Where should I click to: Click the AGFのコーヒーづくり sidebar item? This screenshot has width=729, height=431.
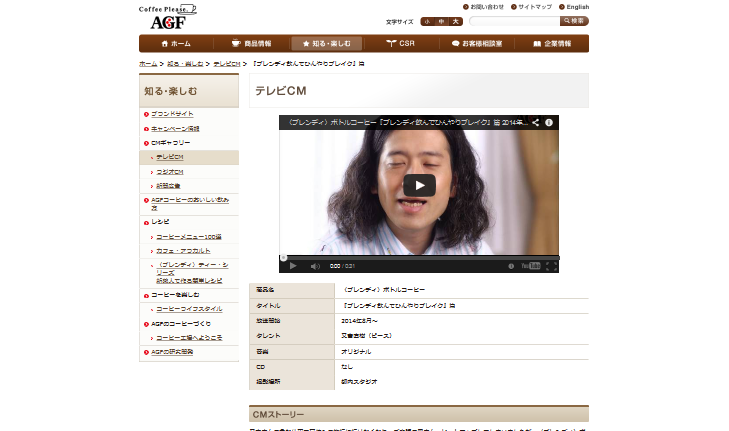point(181,324)
